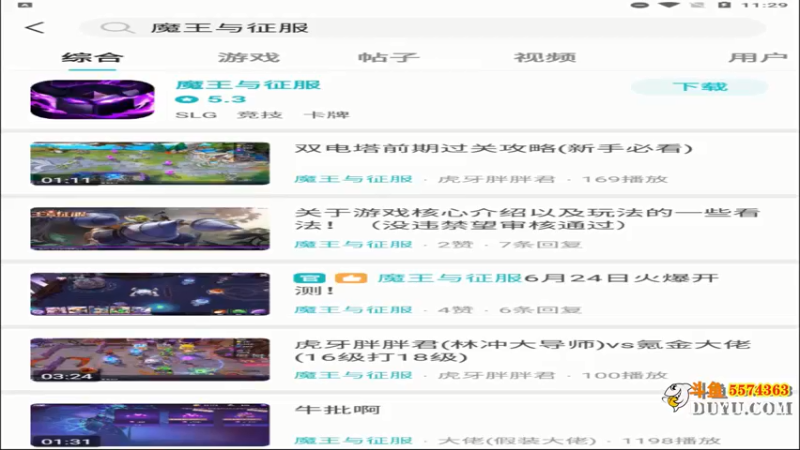
Task: Tap the 100播放 play count
Action: pos(624,375)
